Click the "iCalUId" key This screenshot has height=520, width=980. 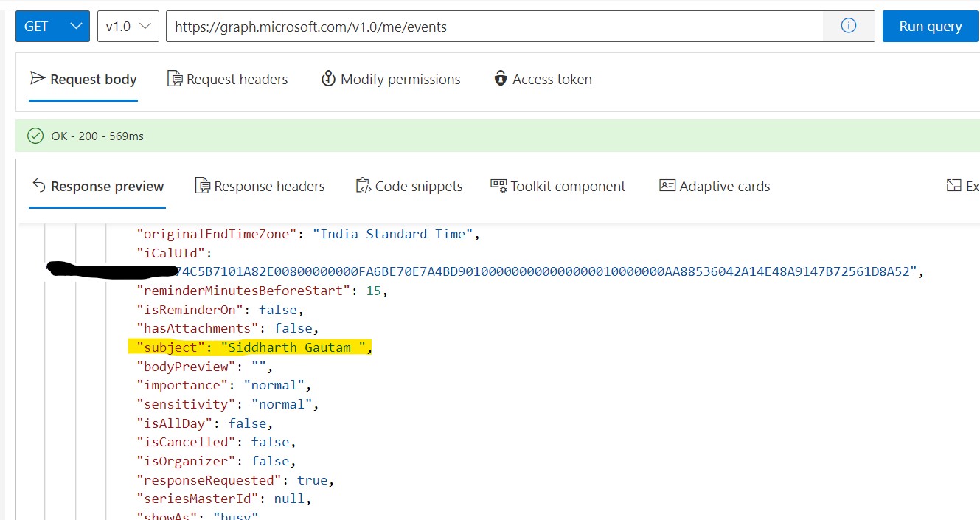[171, 253]
